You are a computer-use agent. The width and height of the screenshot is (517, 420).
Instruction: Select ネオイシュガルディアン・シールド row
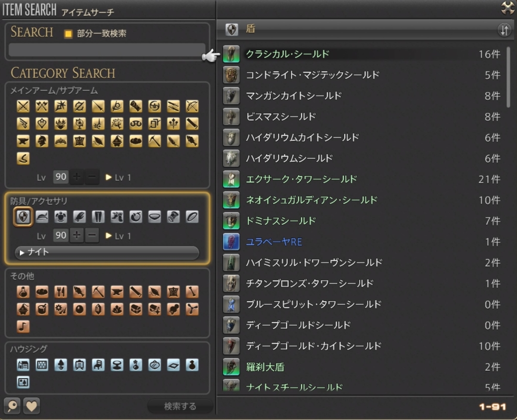(363, 200)
